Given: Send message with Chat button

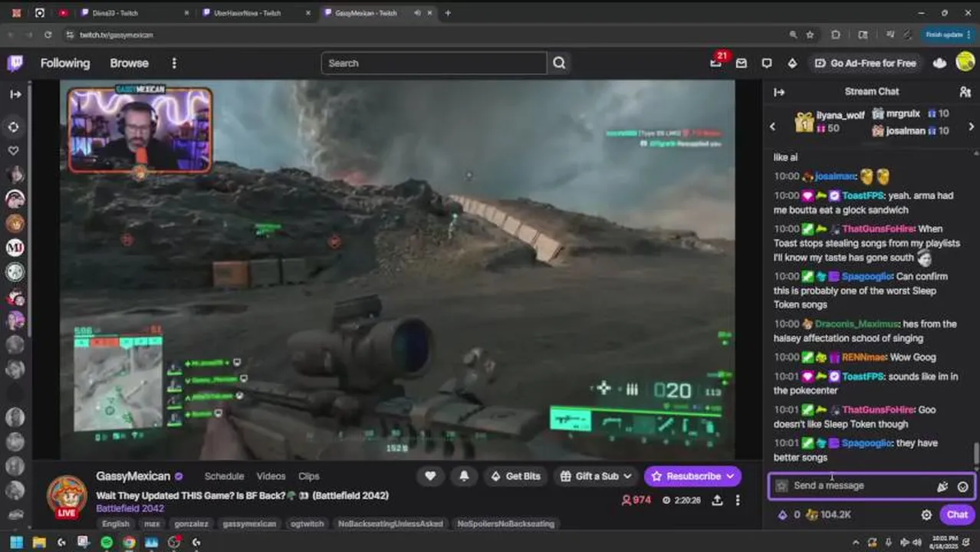Looking at the screenshot, I should pos(957,515).
